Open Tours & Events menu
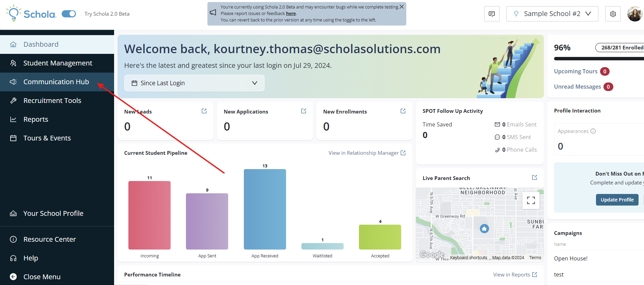Viewport: 644px width, 285px height. [x=57, y=138]
